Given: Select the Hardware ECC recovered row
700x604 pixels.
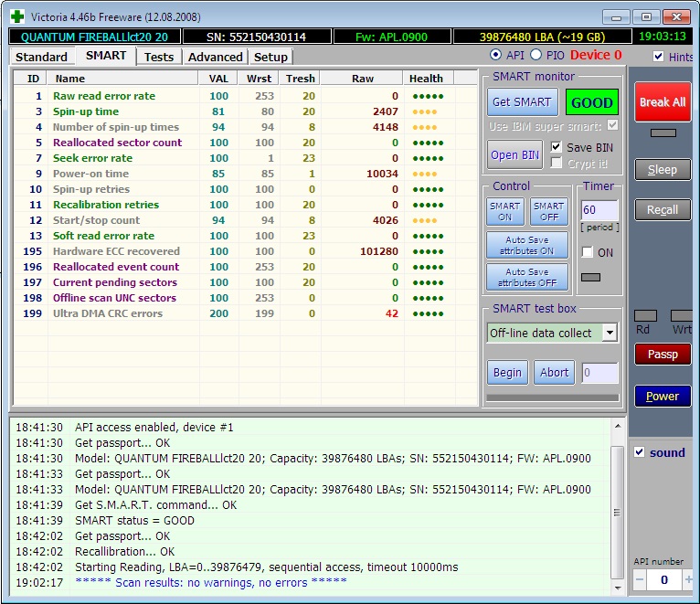Looking at the screenshot, I should click(245, 251).
